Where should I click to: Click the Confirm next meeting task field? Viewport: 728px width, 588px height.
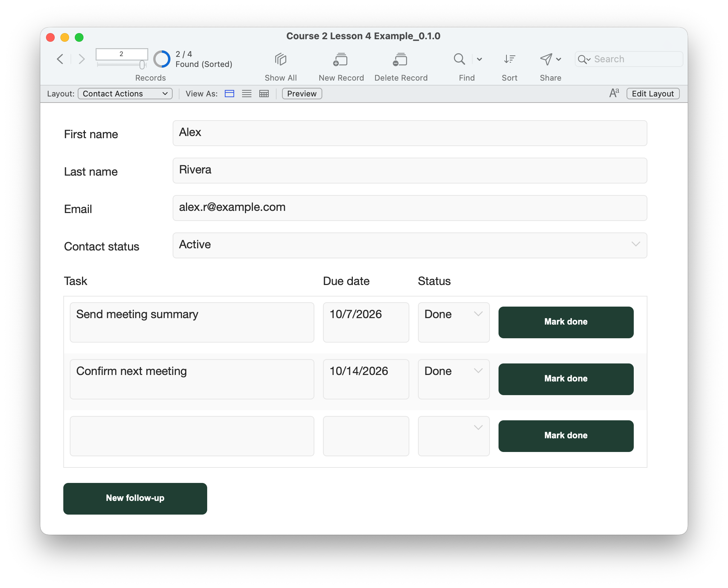[x=192, y=379]
